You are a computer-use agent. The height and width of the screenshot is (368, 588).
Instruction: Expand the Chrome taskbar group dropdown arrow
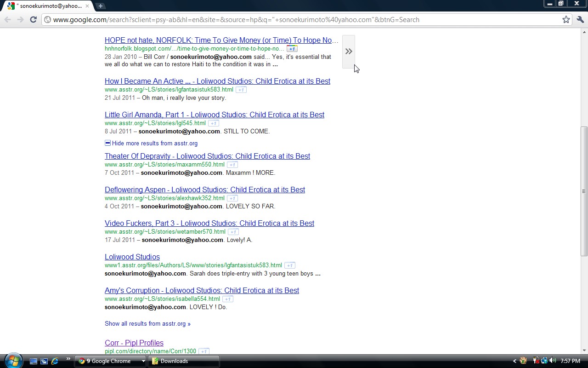coord(143,361)
